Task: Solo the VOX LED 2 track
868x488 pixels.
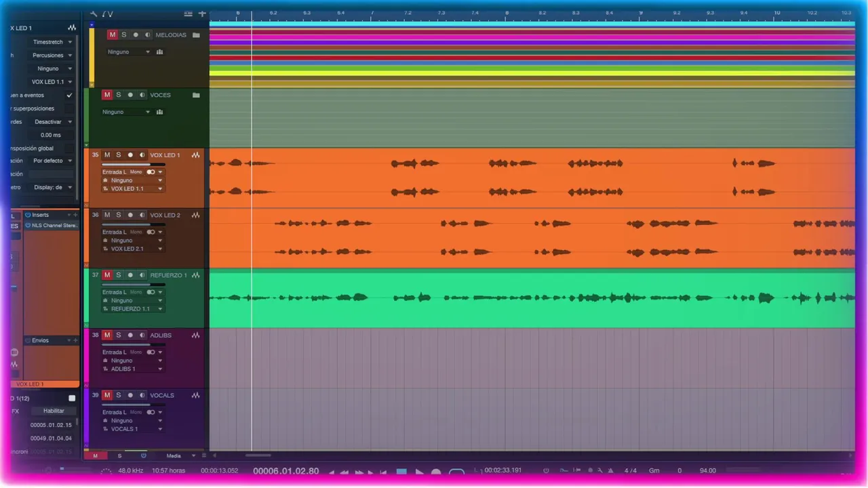Action: [x=119, y=215]
